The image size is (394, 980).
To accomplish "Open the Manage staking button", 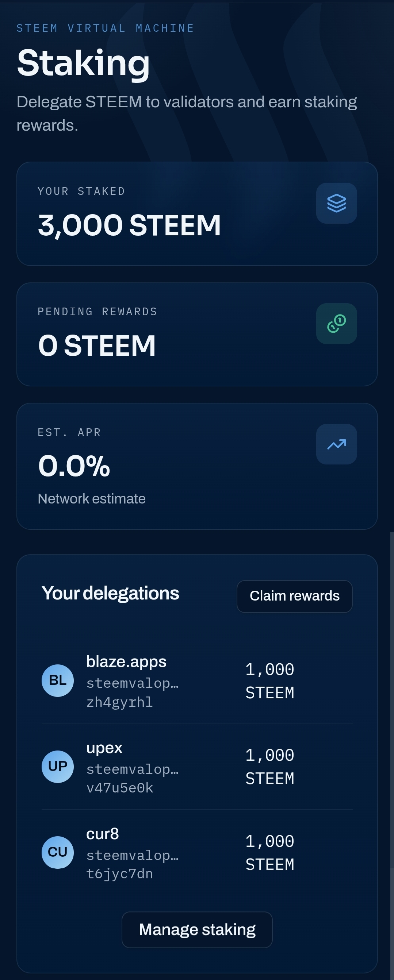I will tap(197, 929).
